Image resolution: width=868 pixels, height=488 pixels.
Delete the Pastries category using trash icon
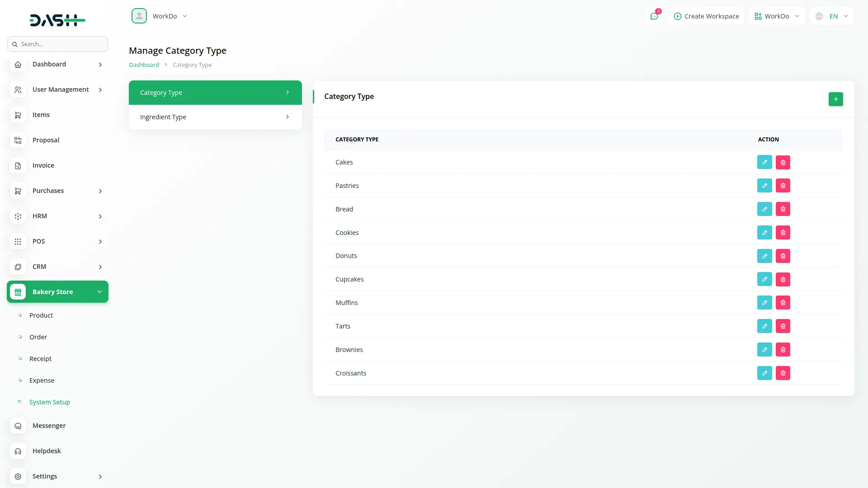click(x=783, y=186)
